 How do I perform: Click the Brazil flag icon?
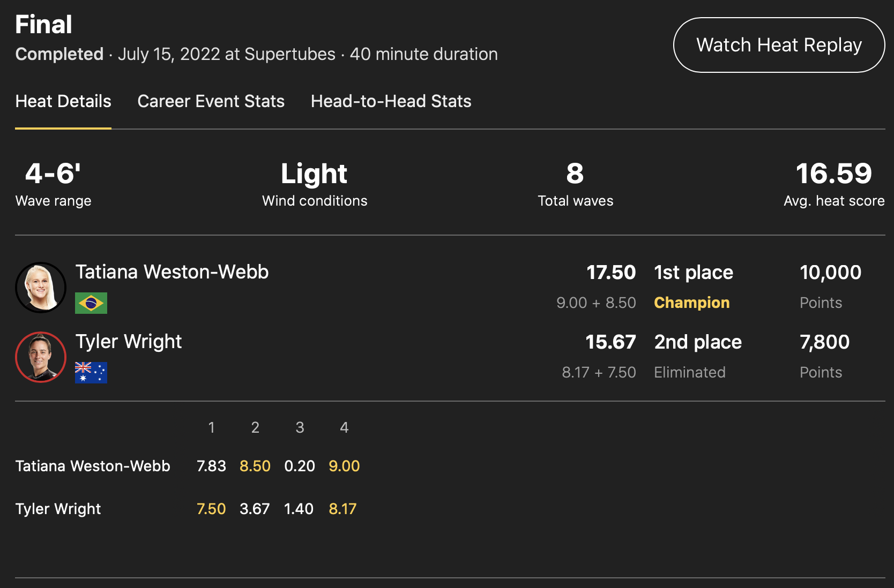coord(91,303)
